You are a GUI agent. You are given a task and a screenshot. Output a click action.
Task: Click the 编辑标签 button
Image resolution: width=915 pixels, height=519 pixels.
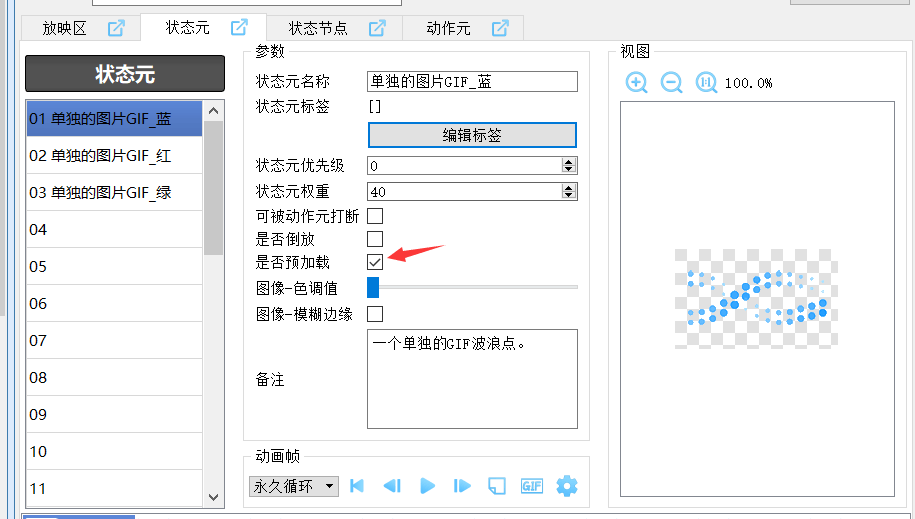472,135
